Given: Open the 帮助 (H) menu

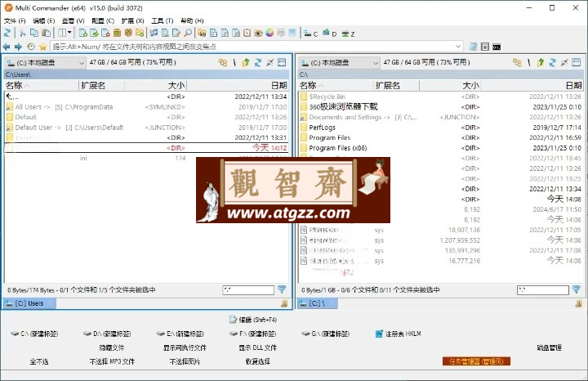Looking at the screenshot, I should tap(192, 20).
